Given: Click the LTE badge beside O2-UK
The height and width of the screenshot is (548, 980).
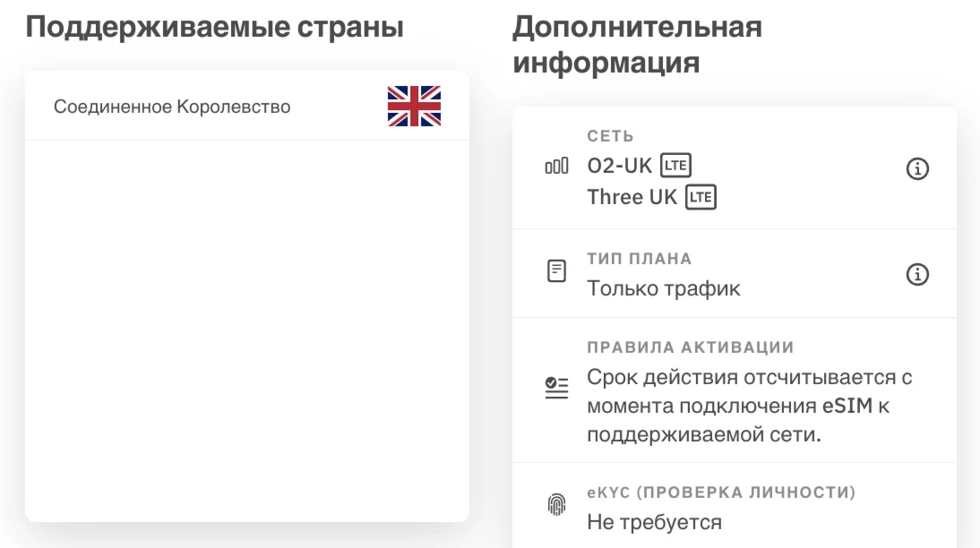Looking at the screenshot, I should coord(676,166).
